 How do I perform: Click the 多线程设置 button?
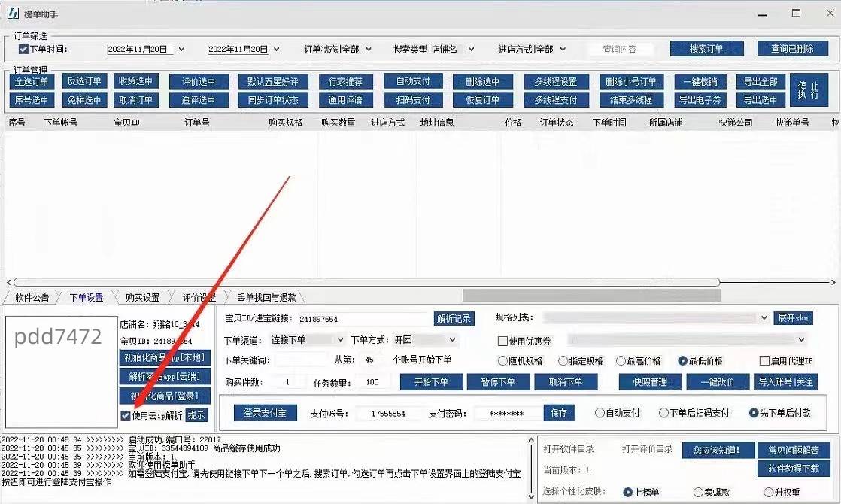tap(556, 81)
